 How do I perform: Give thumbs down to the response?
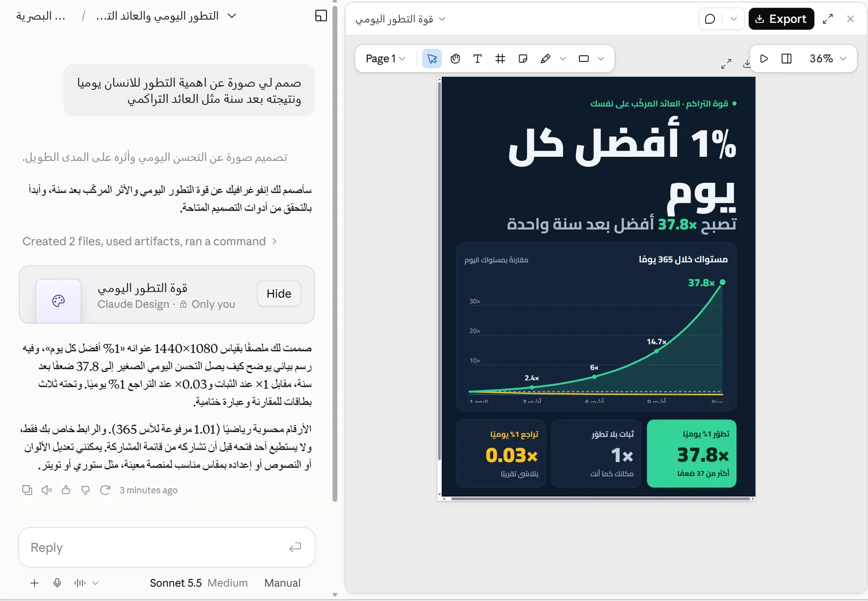pos(86,490)
